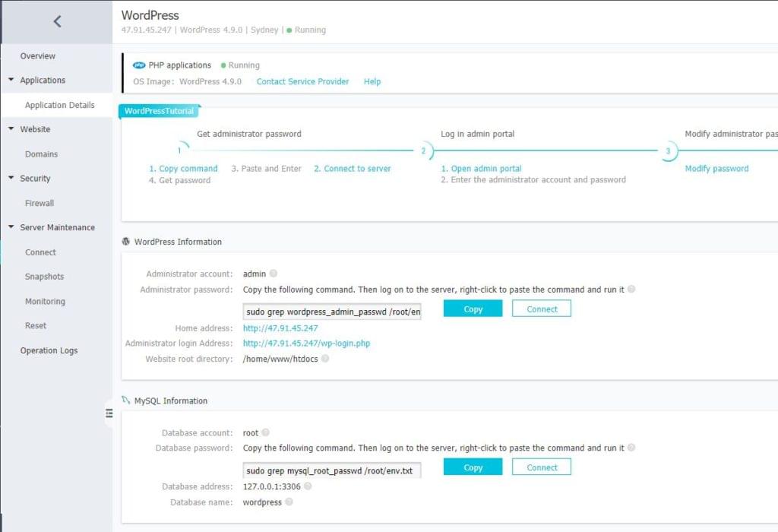Click help icon next to database name wordpress

coord(289,502)
